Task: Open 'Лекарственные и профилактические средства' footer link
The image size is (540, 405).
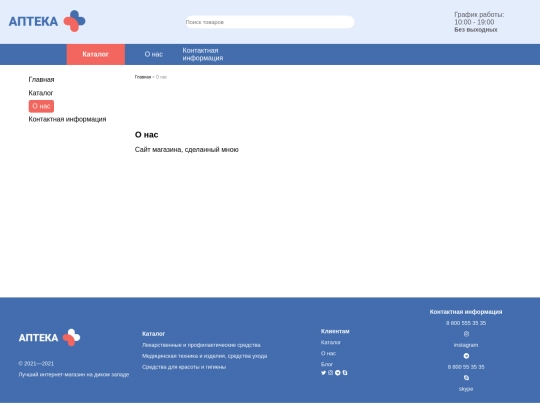Action: coord(201,345)
